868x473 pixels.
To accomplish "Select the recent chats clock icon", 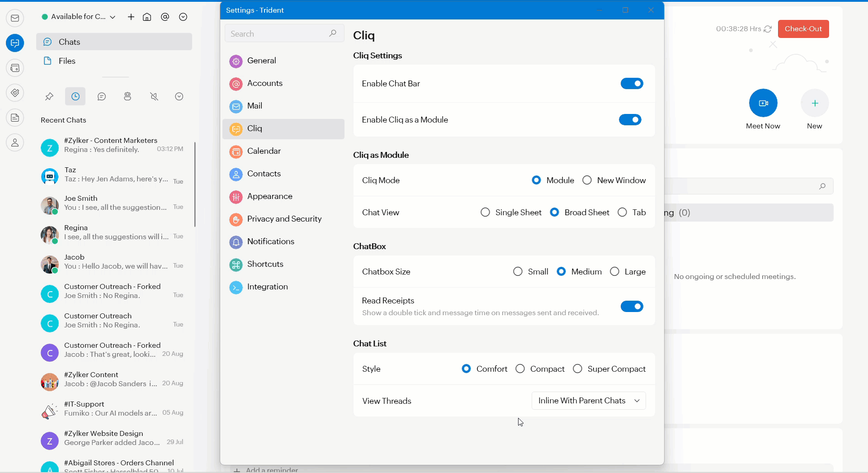I will coord(75,96).
